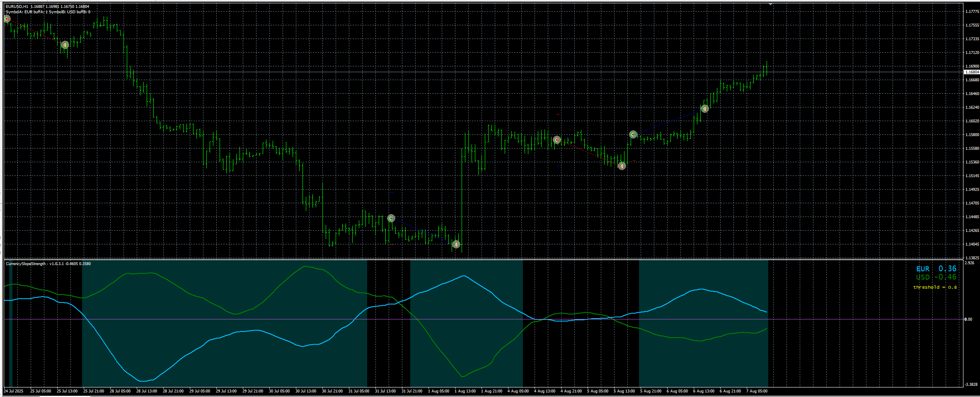Click the blue EUR peak on 1 Aug
Viewport: 980px width, 397px height.
(463, 276)
